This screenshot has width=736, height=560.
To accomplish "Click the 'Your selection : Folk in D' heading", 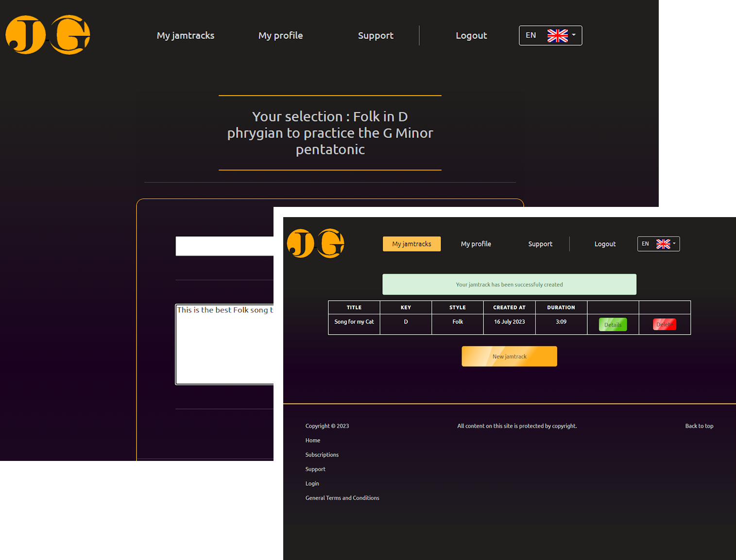I will tap(330, 133).
